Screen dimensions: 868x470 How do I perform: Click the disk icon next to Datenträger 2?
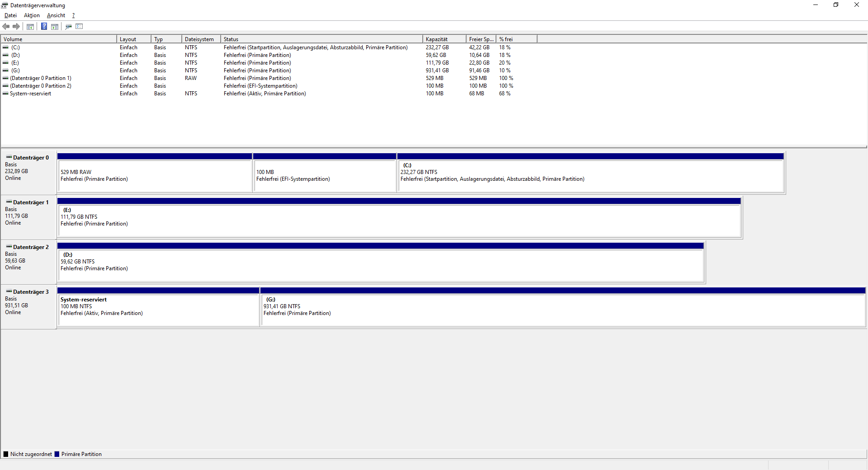tap(9, 247)
